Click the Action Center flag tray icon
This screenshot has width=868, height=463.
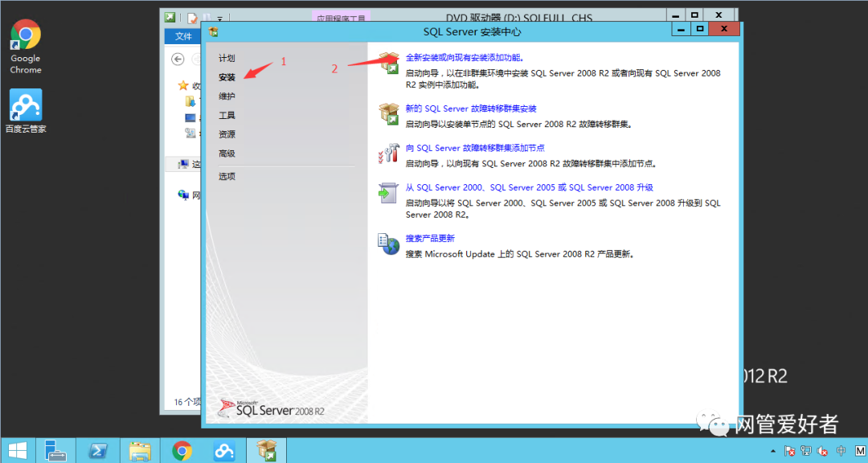point(790,452)
